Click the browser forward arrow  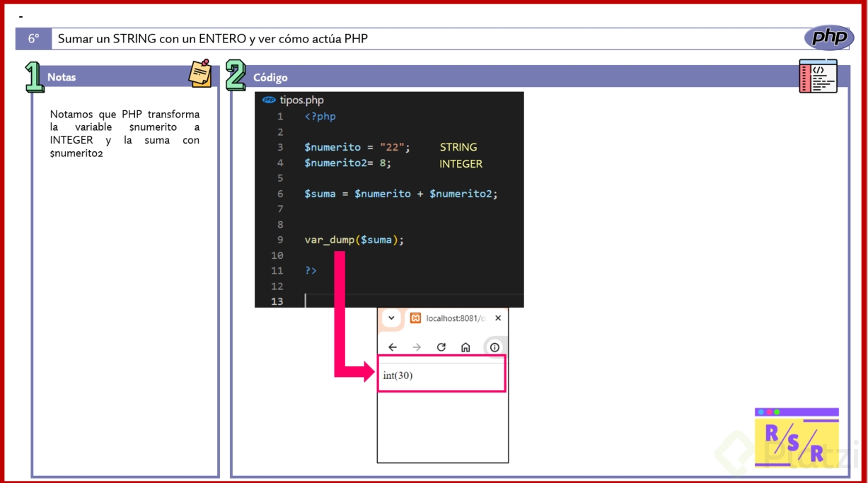[x=417, y=347]
